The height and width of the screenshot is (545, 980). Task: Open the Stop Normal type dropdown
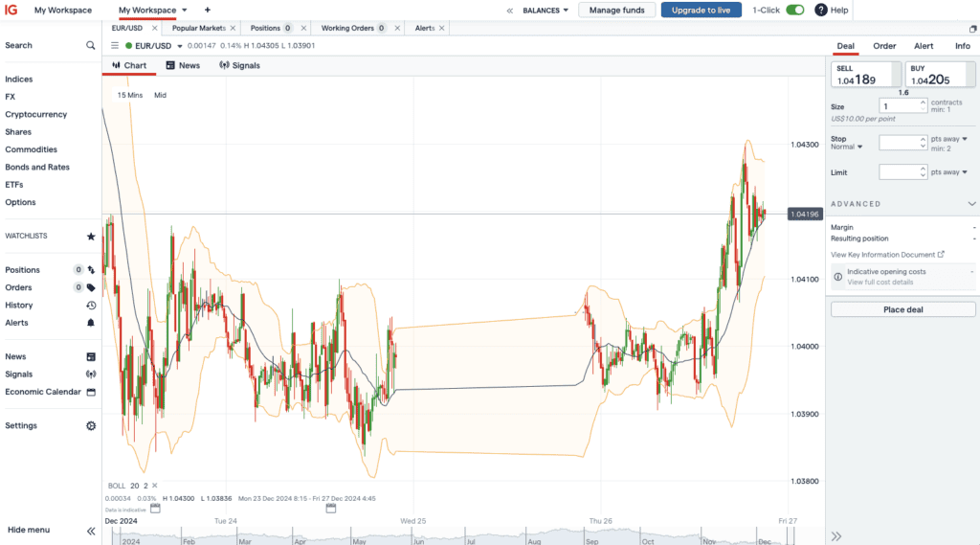tap(847, 147)
